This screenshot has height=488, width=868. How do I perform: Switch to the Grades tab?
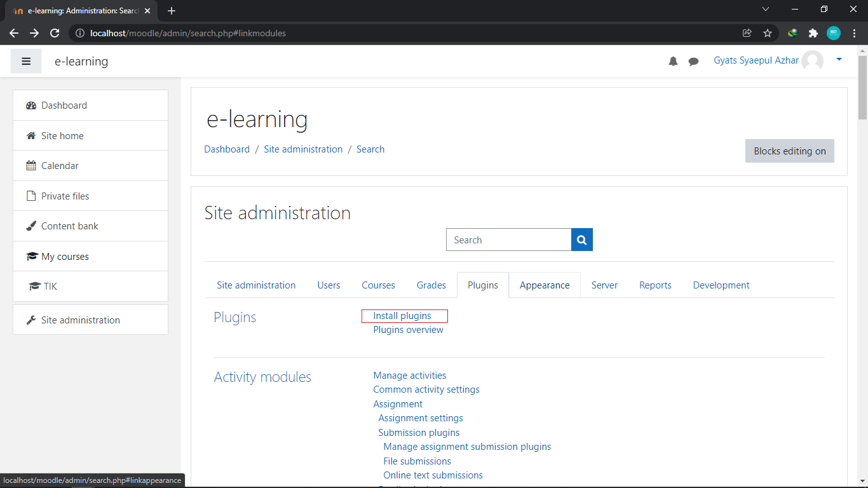(x=431, y=285)
